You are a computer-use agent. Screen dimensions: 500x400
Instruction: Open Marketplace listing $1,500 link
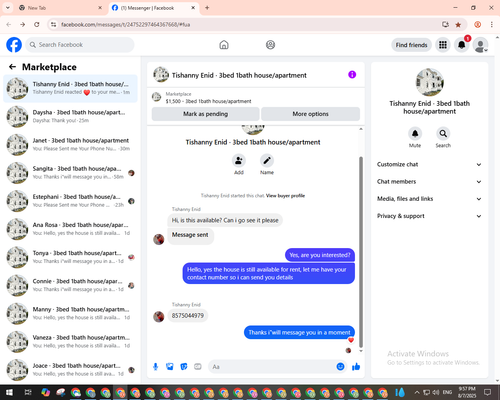(208, 101)
